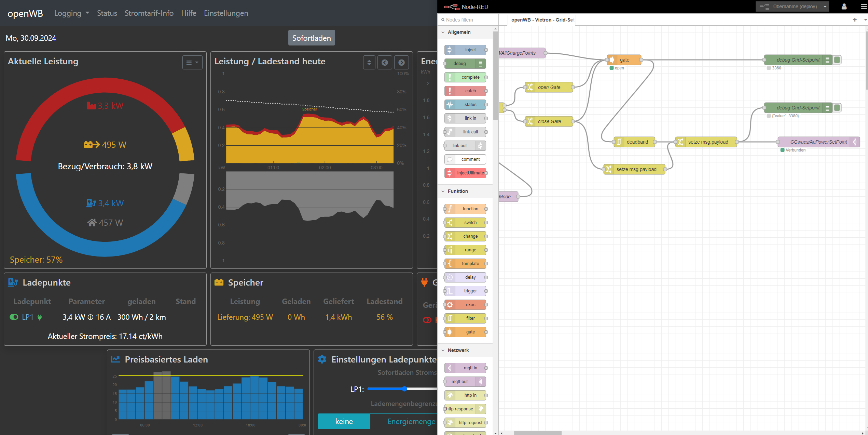
Task: Click the mqtt in node
Action: pyautogui.click(x=466, y=368)
